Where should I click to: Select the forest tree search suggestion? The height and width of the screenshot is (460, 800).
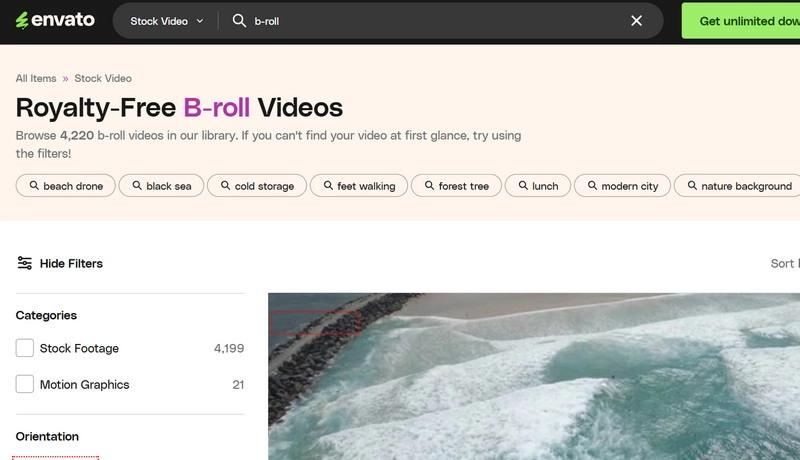pyautogui.click(x=456, y=186)
